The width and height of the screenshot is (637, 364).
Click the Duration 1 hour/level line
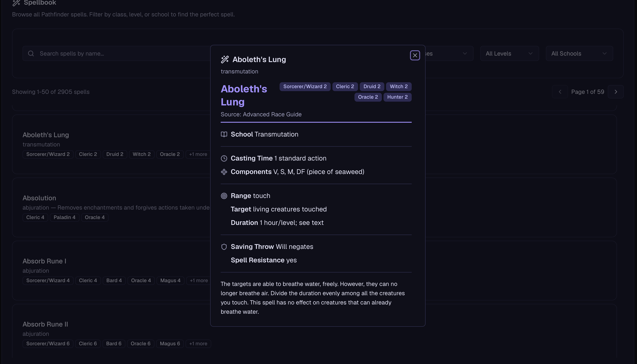pyautogui.click(x=277, y=223)
